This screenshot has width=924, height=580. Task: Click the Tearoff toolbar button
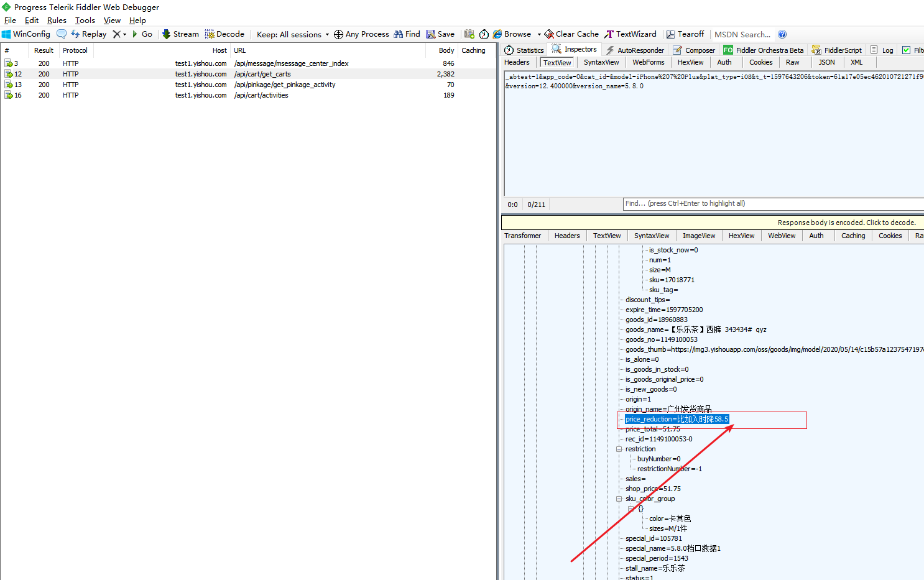[685, 34]
